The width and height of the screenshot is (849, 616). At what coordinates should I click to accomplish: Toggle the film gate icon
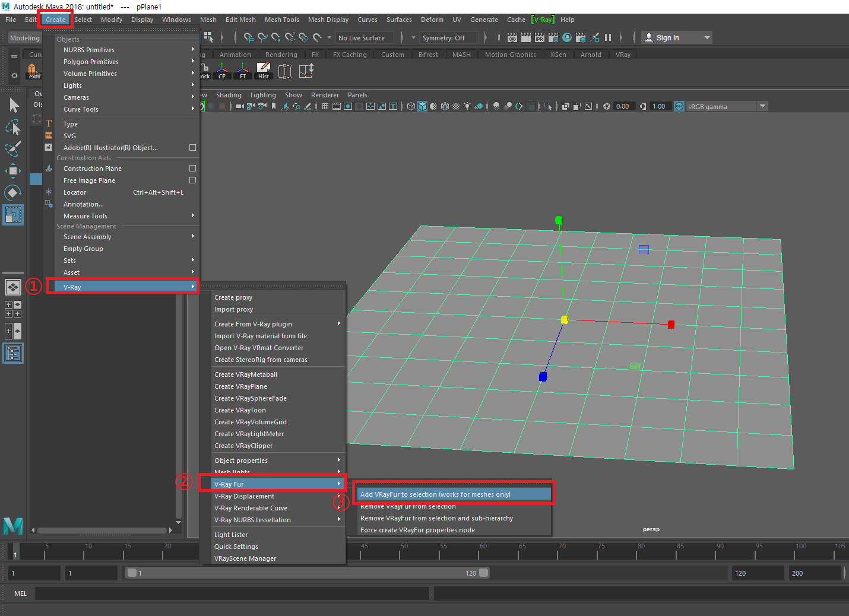point(337,106)
